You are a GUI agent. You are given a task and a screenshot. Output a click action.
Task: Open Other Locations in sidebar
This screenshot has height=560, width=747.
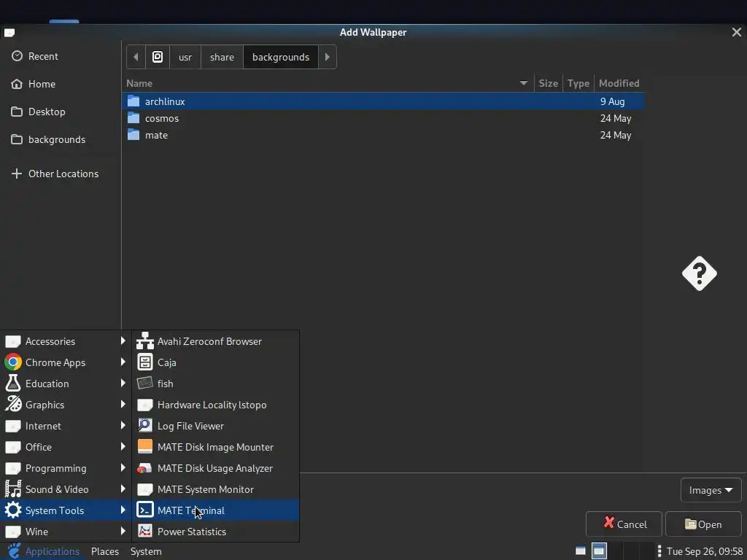[x=61, y=174]
